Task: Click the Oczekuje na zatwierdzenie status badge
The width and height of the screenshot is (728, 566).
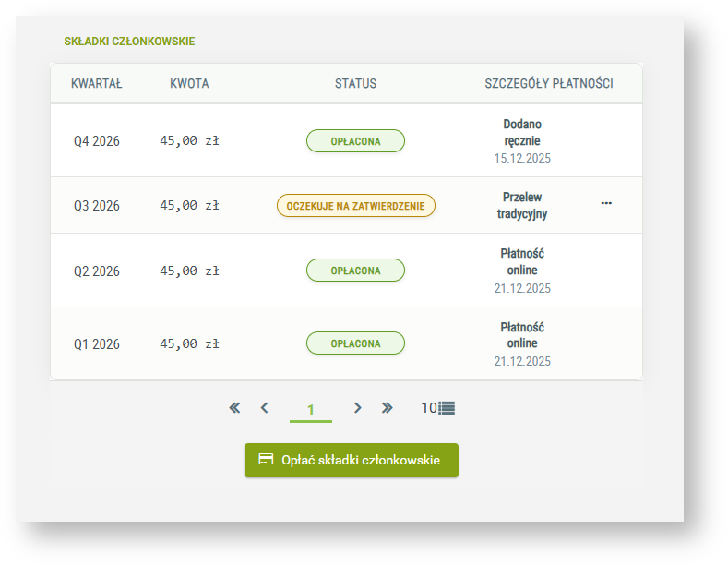Action: pos(355,206)
